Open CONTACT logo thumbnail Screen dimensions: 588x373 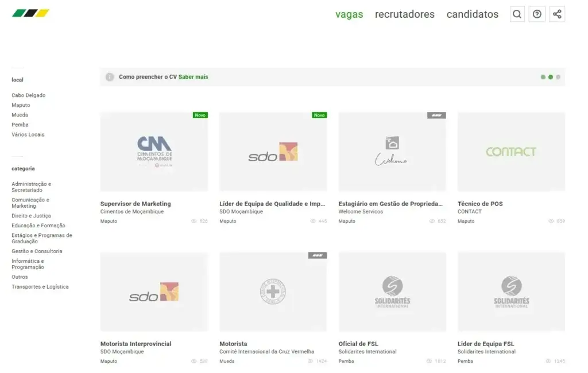(x=511, y=152)
